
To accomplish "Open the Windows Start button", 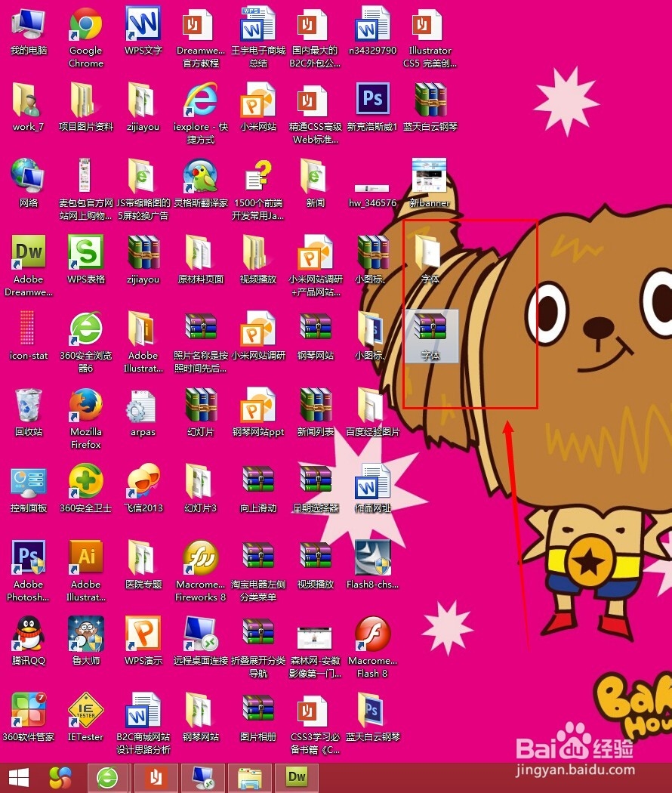I will [x=18, y=778].
